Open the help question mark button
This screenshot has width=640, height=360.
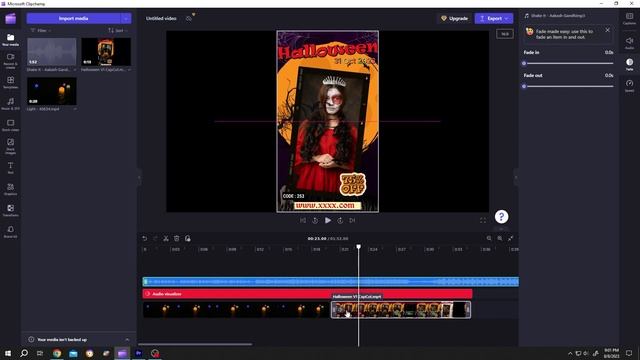coord(502,217)
